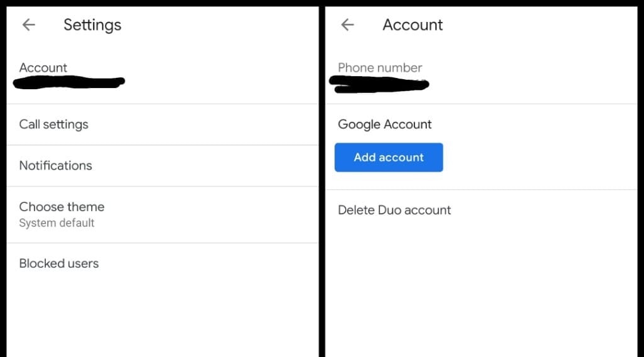Click blank area right of Add account

coord(535,158)
